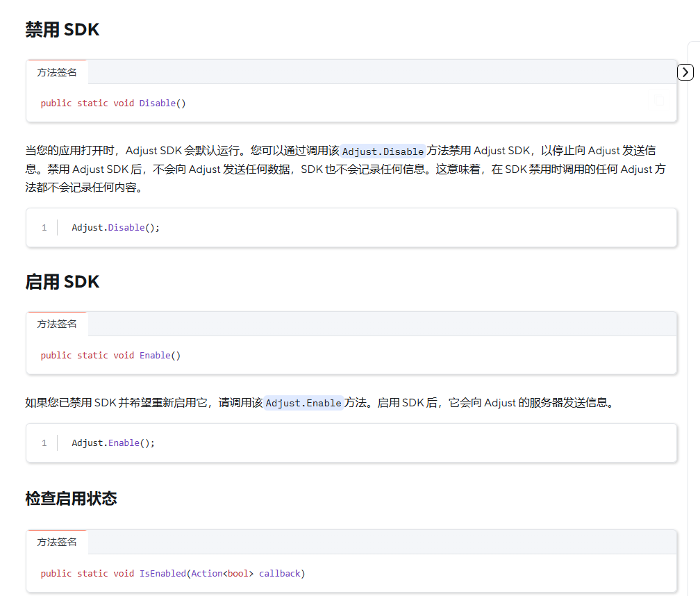Click the Adjust.Disable(); code line

coord(115,228)
